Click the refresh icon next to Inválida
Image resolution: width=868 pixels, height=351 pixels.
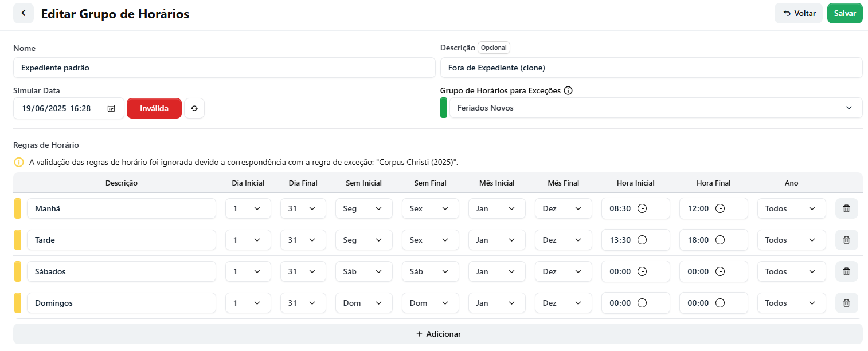[194, 108]
